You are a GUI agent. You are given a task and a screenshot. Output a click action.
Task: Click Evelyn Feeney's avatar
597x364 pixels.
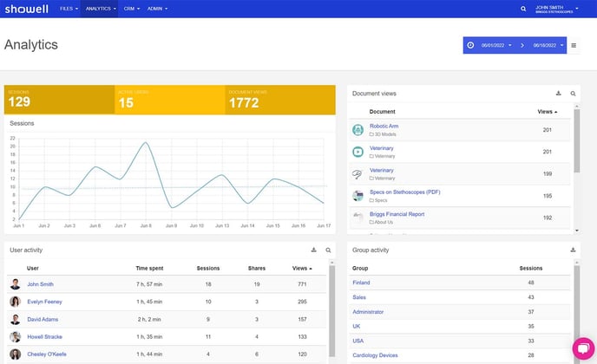(x=16, y=302)
